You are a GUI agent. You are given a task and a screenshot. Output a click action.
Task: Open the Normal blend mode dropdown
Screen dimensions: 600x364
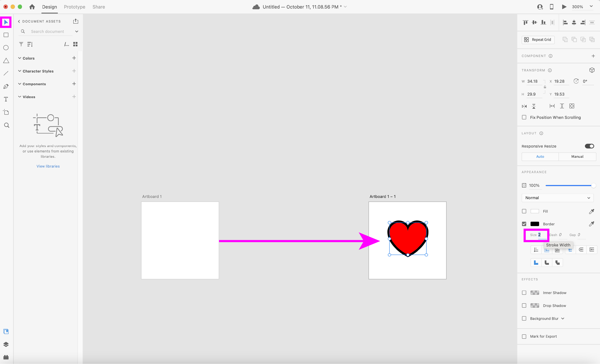coord(557,198)
